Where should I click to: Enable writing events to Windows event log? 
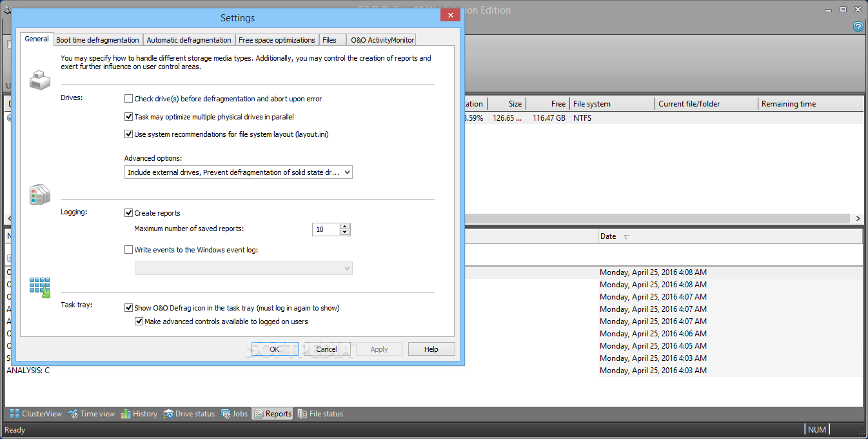tap(128, 249)
